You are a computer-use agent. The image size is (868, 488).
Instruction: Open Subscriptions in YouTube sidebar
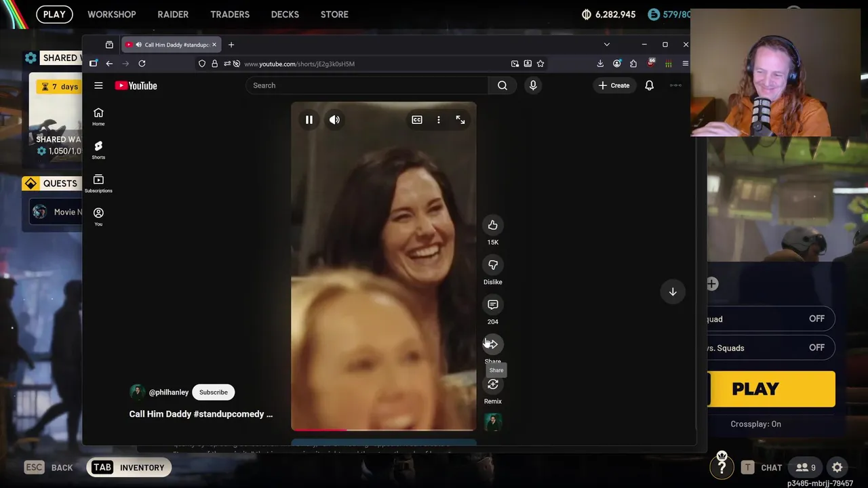pos(98,183)
